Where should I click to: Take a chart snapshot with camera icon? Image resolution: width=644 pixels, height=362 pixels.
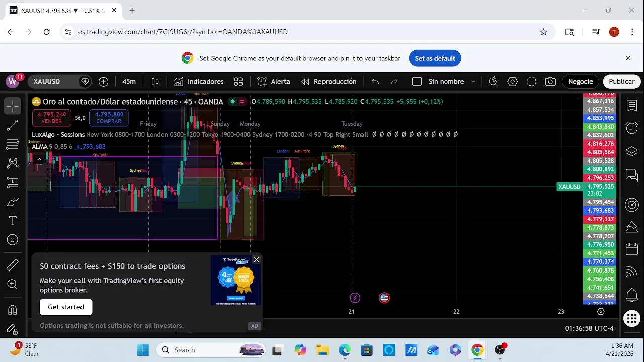(550, 81)
